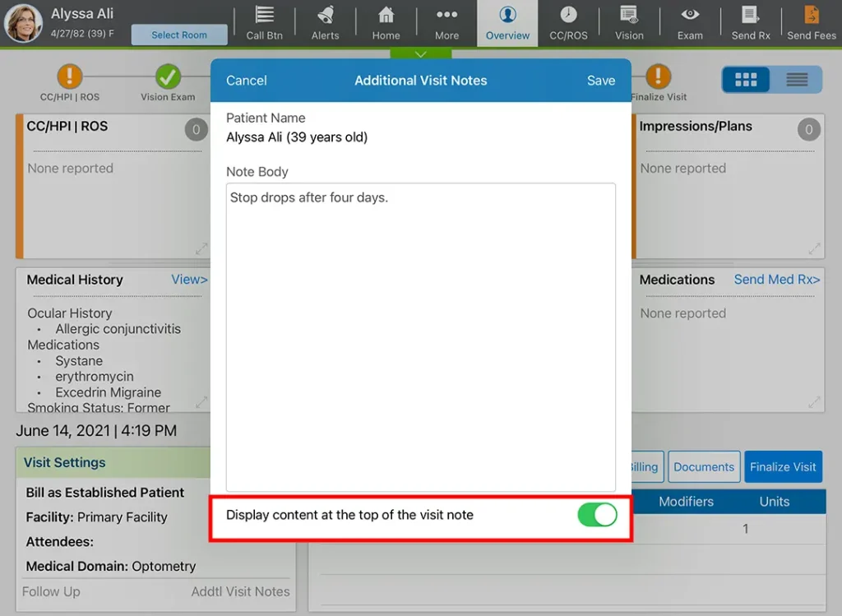Viewport: 842px width, 616px height.
Task: Open the More options menu
Action: pyautogui.click(x=446, y=23)
